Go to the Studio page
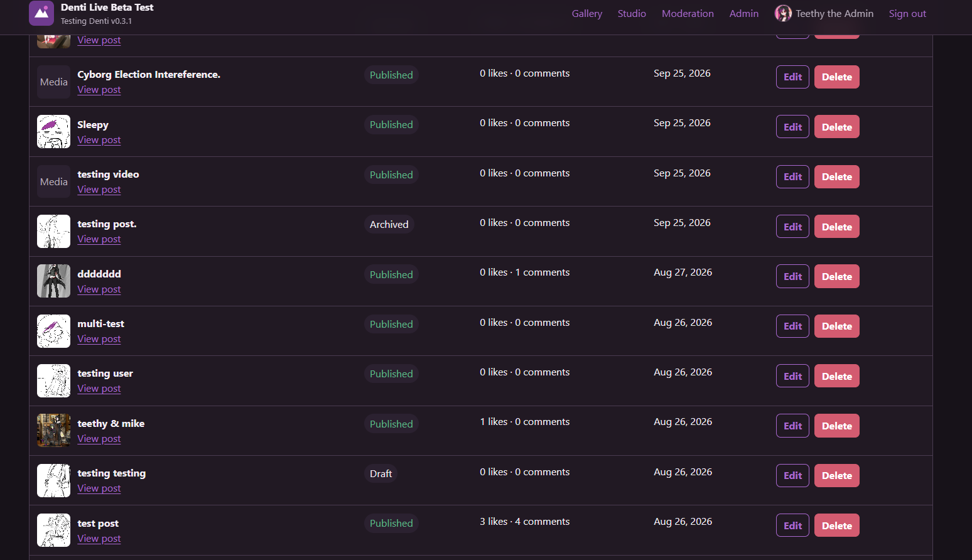This screenshot has width=972, height=560. (x=632, y=13)
